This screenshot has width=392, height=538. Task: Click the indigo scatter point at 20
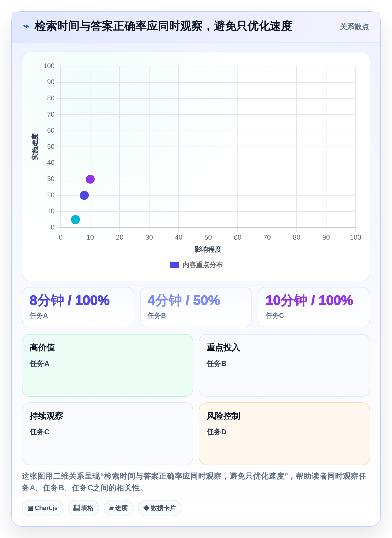click(x=84, y=195)
